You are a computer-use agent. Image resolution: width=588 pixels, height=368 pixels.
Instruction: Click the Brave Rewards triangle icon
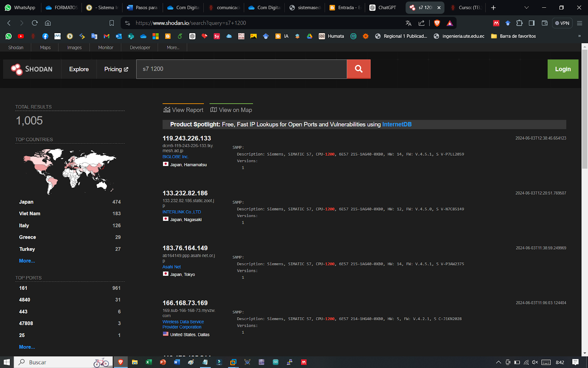click(449, 23)
